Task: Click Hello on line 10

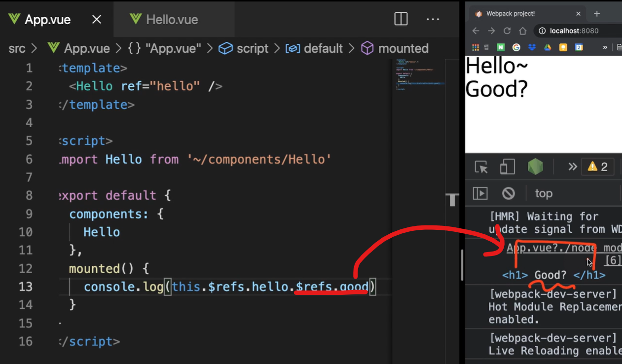Action: (x=102, y=232)
